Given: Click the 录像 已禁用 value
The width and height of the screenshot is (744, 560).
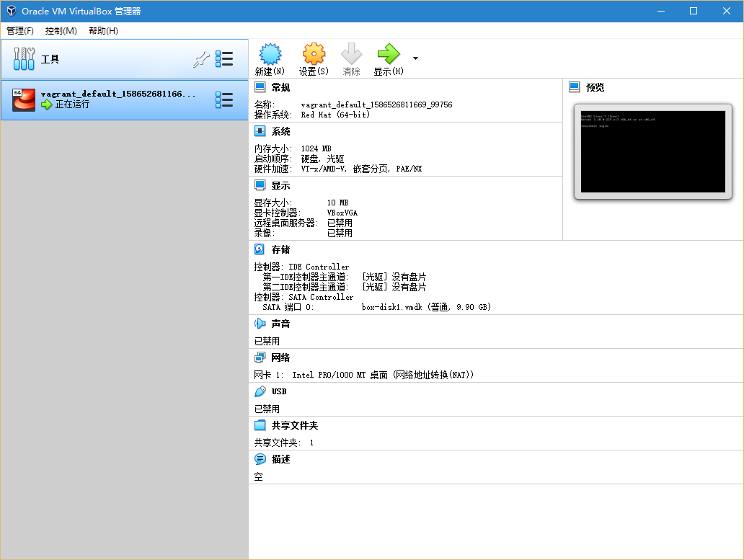Looking at the screenshot, I should pos(340,234).
